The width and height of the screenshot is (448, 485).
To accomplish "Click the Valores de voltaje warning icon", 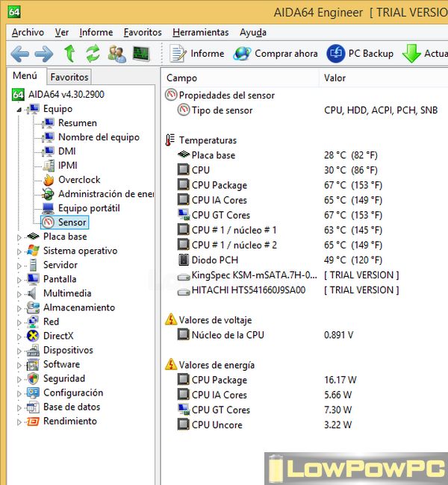I will click(x=170, y=319).
